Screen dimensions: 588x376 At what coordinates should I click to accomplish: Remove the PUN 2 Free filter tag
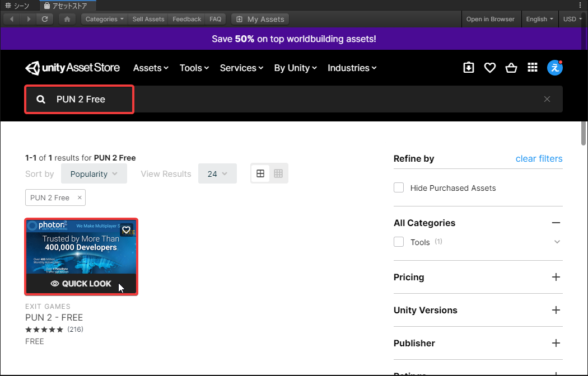point(80,198)
